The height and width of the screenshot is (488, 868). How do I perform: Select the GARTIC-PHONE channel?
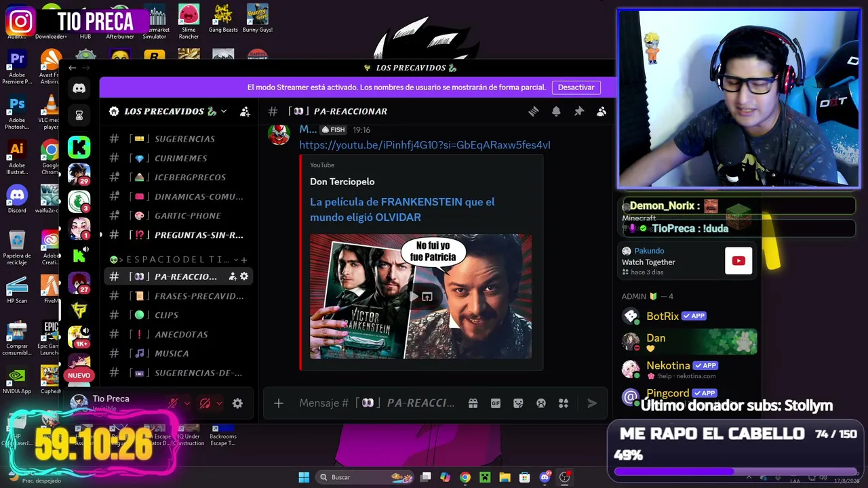179,216
